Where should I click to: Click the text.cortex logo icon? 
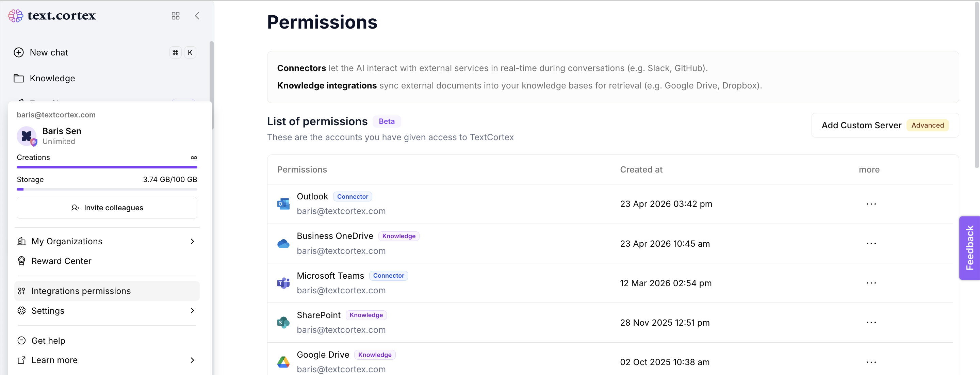tap(15, 16)
